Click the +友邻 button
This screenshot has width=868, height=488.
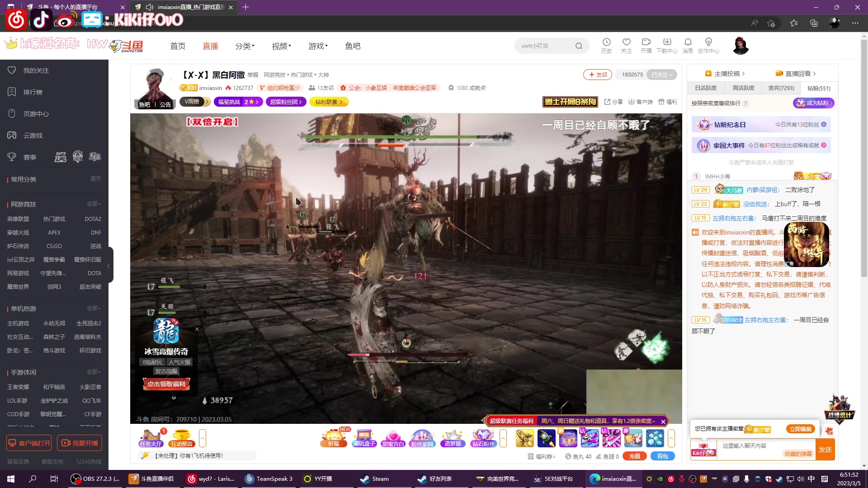pyautogui.click(x=598, y=75)
